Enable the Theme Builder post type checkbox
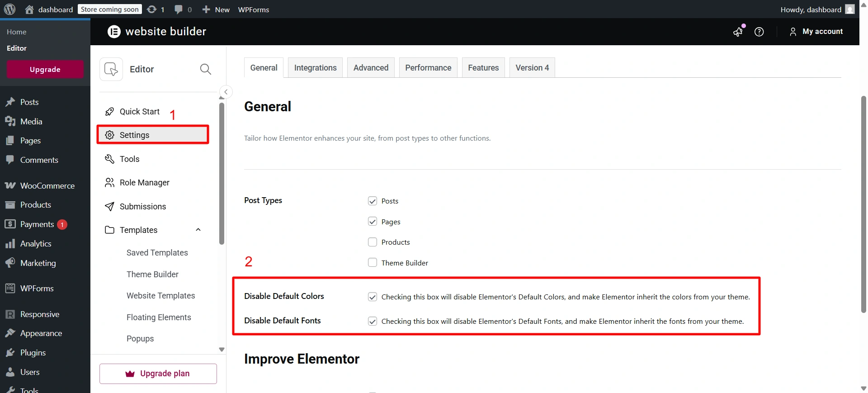 [x=373, y=263]
